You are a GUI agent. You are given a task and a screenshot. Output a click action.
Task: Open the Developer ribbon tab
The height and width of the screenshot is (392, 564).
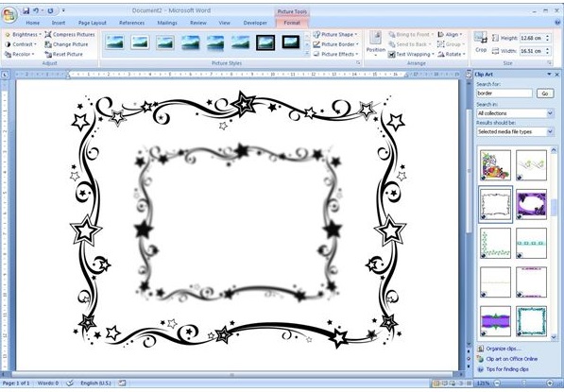(x=255, y=23)
